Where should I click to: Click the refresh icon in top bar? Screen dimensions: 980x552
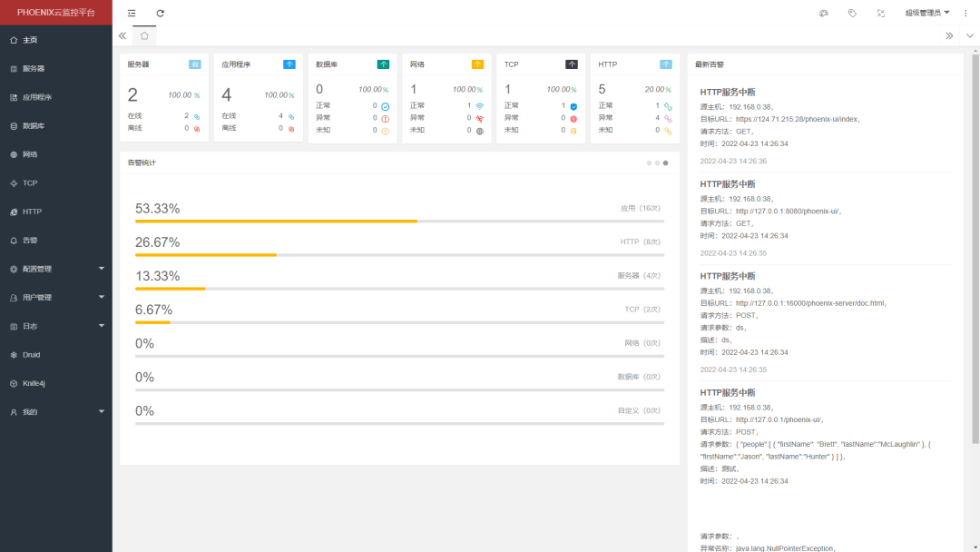[x=161, y=14]
